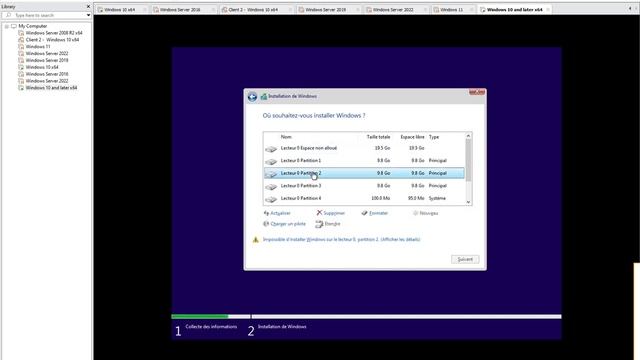Image resolution: width=640 pixels, height=360 pixels.
Task: Select Windows 10 x64 in Library tree
Action: [x=42, y=67]
